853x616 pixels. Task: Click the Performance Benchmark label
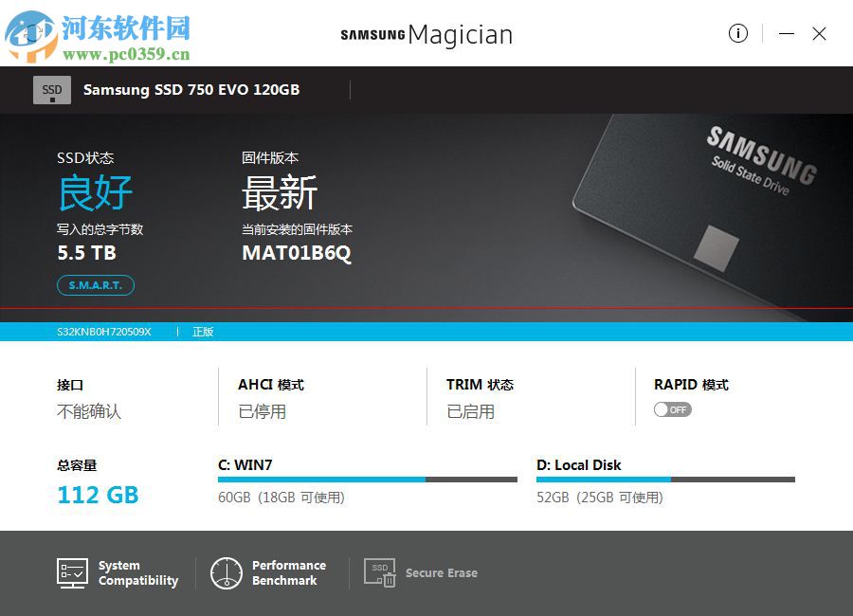[x=289, y=573]
